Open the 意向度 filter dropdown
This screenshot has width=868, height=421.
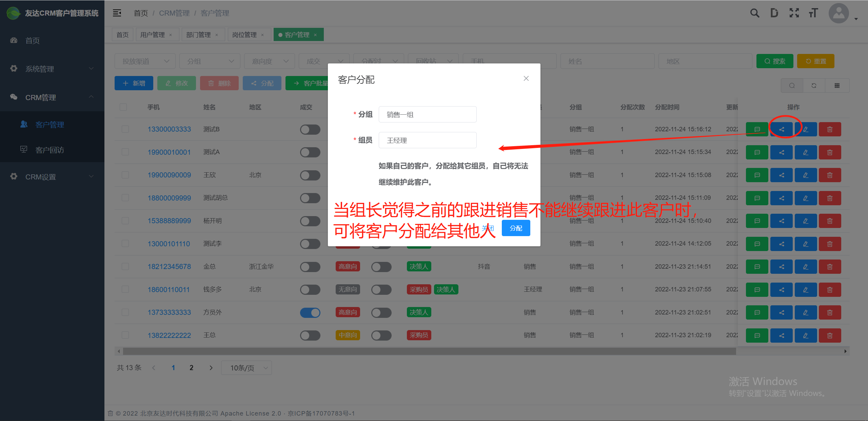(x=270, y=61)
